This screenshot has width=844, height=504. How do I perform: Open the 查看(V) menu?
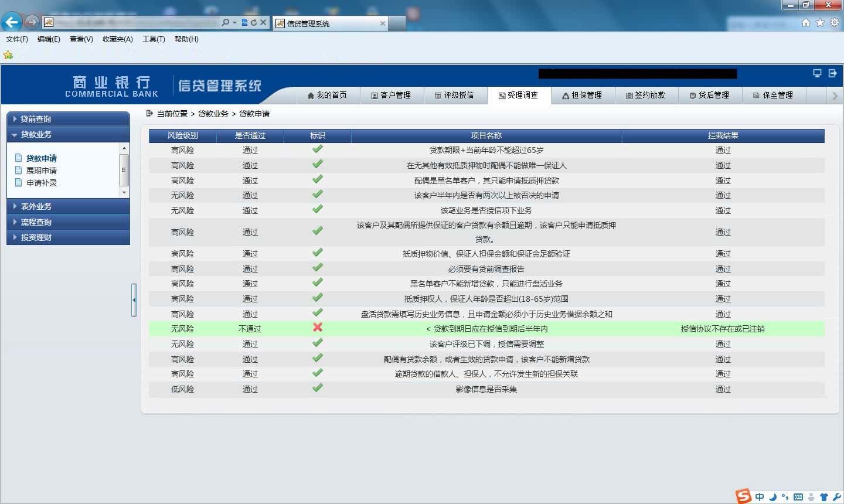coord(81,39)
